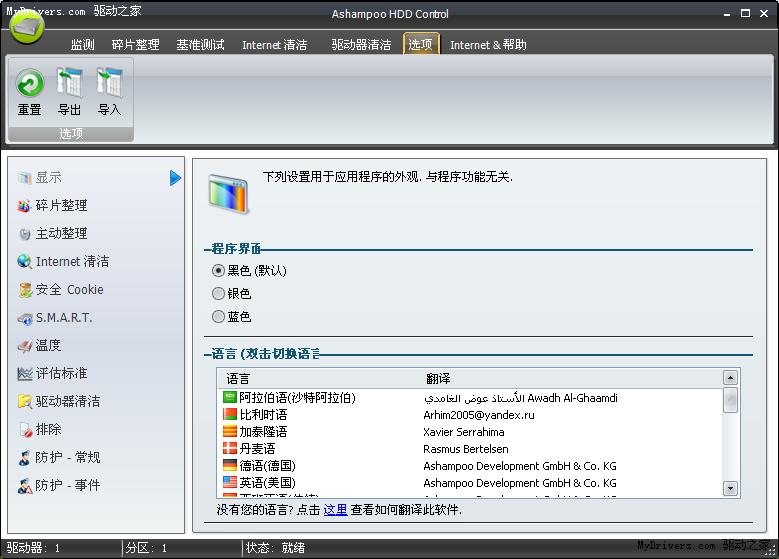Viewport: 779px width, 559px height.
Task: Click the language list scroll up arrow
Action: [x=730, y=378]
